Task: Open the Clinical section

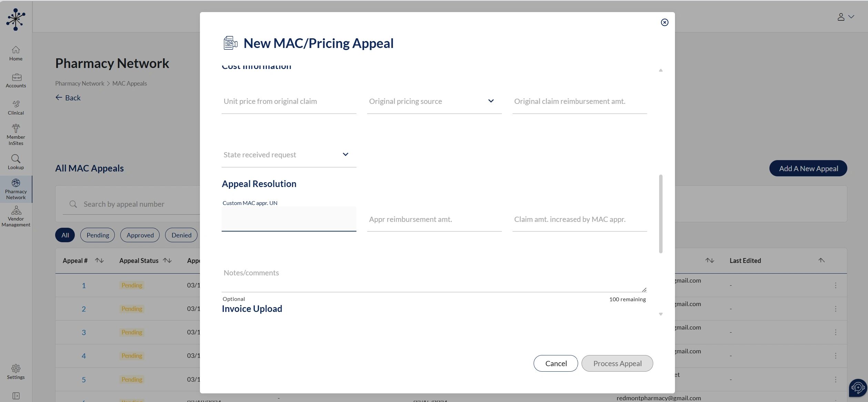Action: click(x=16, y=108)
